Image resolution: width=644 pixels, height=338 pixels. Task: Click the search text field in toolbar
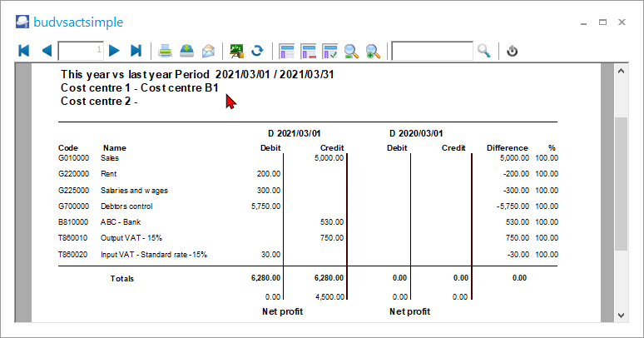432,51
